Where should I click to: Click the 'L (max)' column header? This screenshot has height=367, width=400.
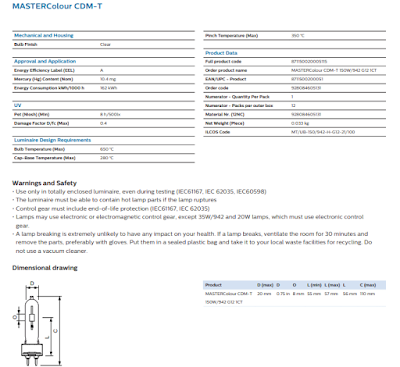coord(332,285)
